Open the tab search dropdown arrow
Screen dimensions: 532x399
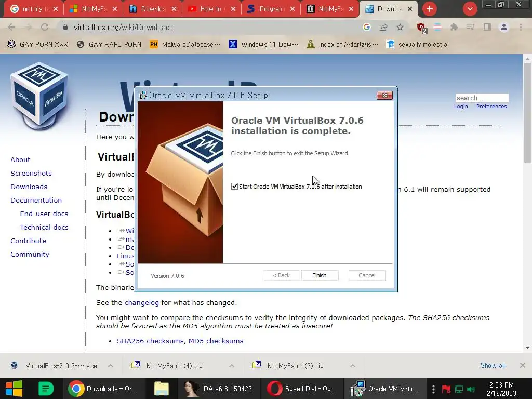point(470,9)
